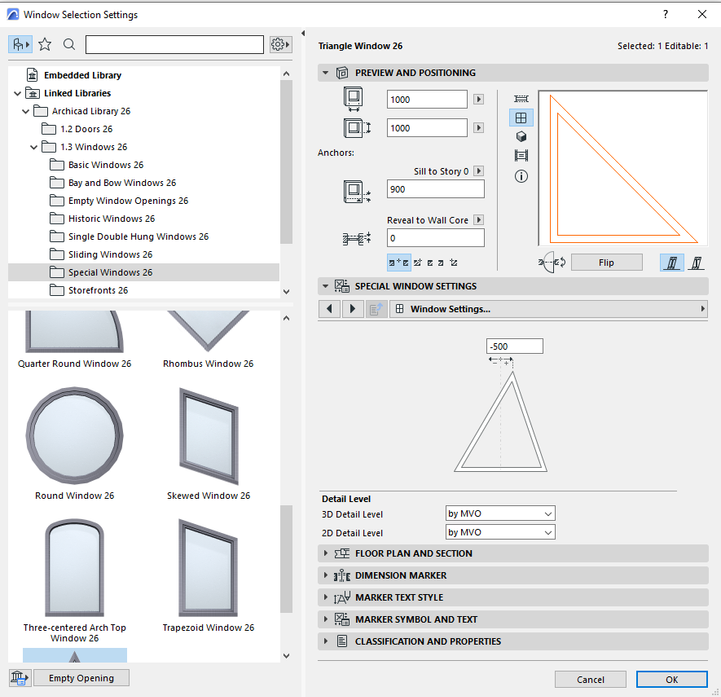The height and width of the screenshot is (697, 721).
Task: Open library settings gear dropdown
Action: point(280,45)
